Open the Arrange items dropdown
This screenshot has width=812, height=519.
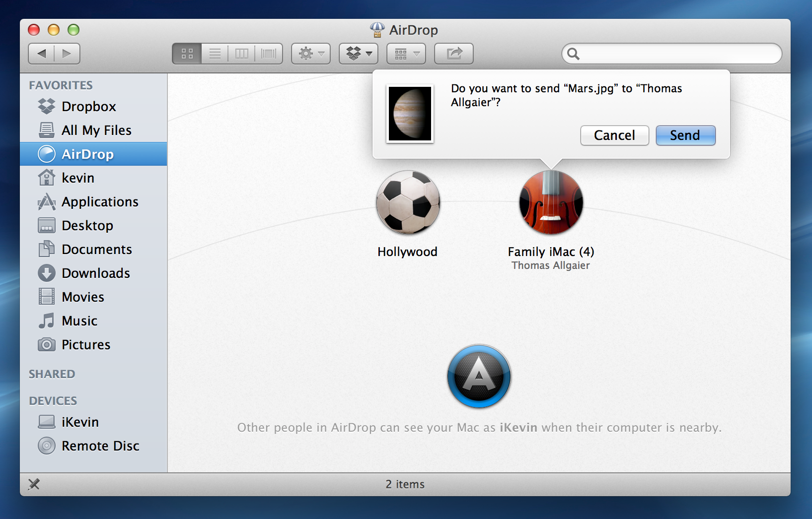pos(406,54)
